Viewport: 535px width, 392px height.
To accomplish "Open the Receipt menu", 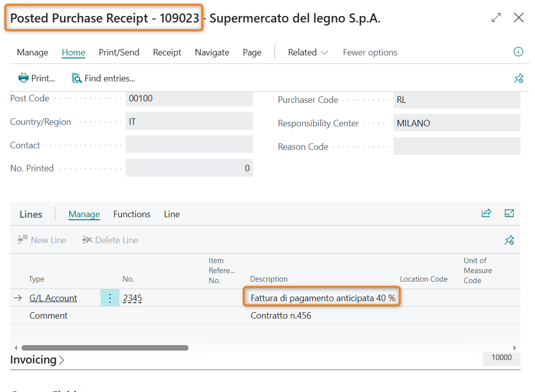I will pos(167,52).
